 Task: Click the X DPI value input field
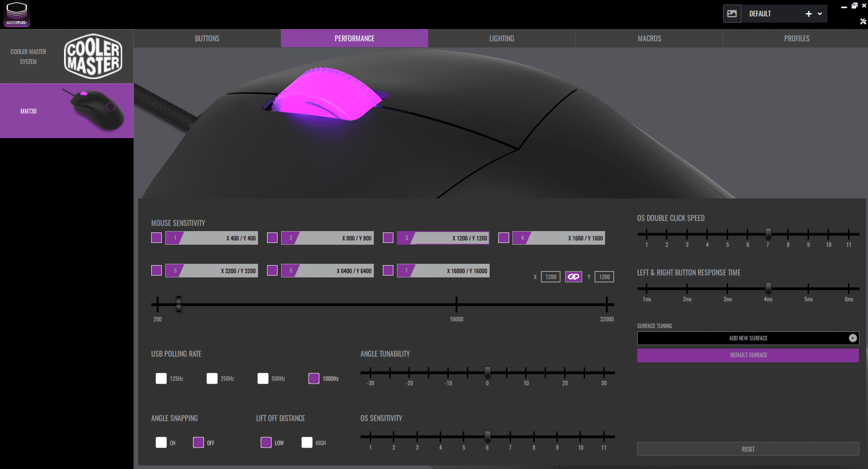(551, 277)
